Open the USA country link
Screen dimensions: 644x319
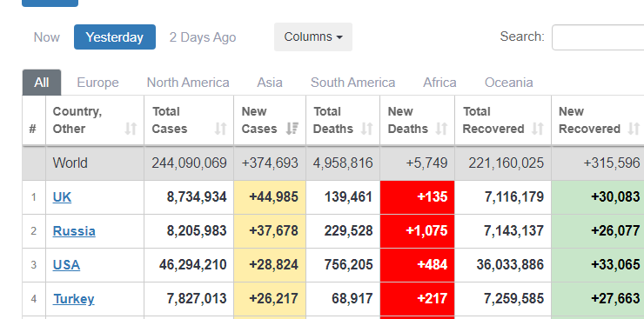tap(66, 265)
